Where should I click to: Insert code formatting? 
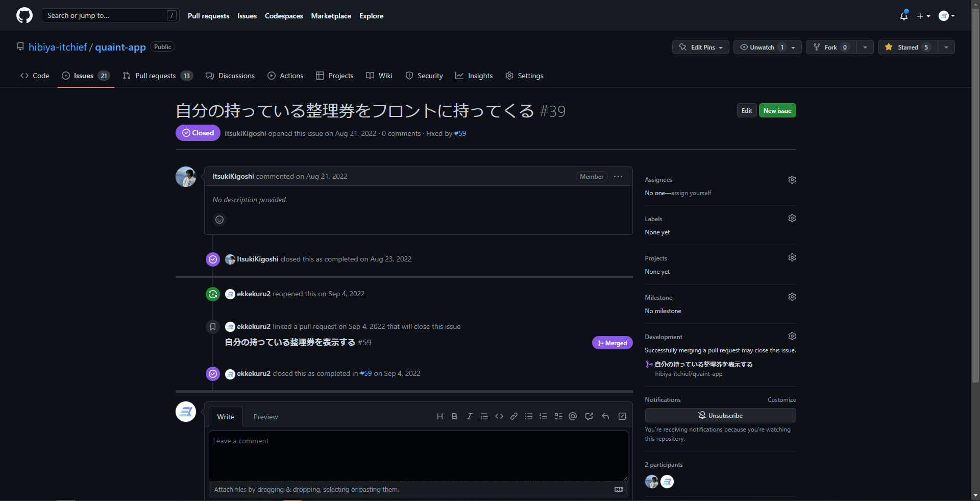(499, 416)
